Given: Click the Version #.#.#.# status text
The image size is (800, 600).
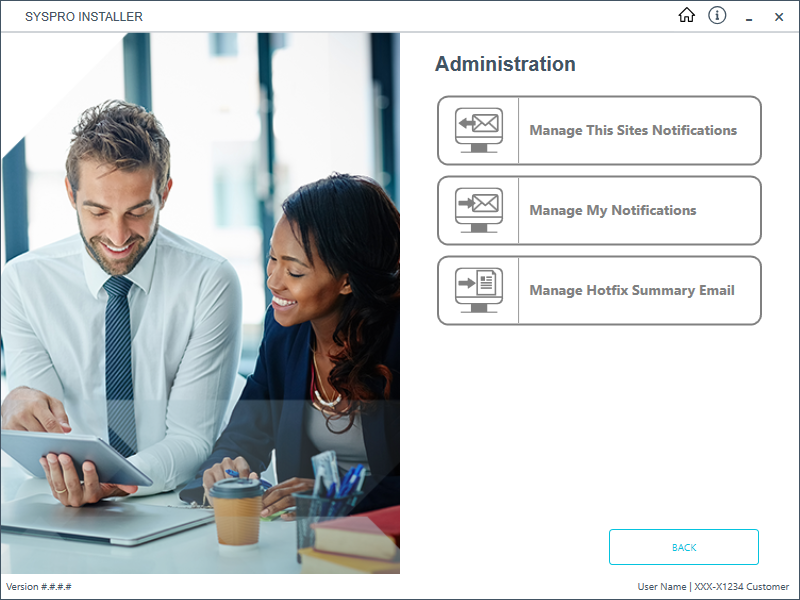Looking at the screenshot, I should 39,587.
